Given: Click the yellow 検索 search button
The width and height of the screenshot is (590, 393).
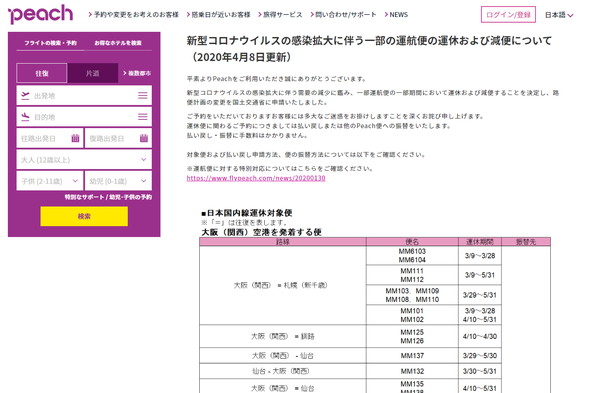Looking at the screenshot, I should pos(84,216).
